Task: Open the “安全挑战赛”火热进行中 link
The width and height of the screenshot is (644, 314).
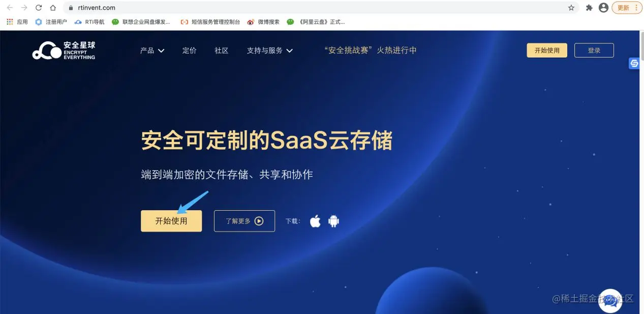Action: point(371,50)
